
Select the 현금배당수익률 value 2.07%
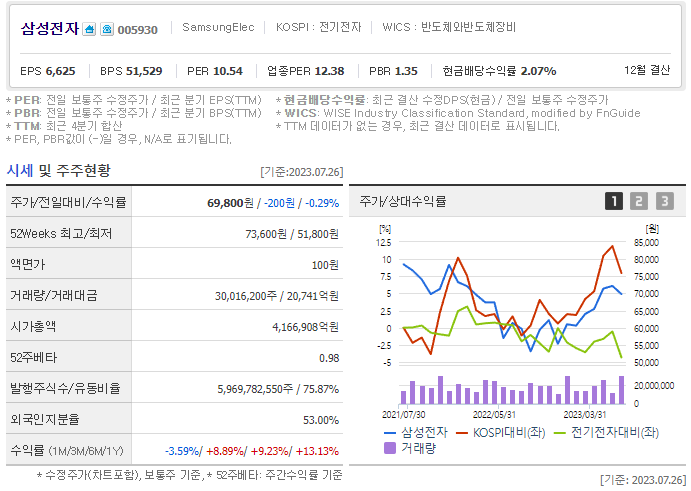coord(539,71)
